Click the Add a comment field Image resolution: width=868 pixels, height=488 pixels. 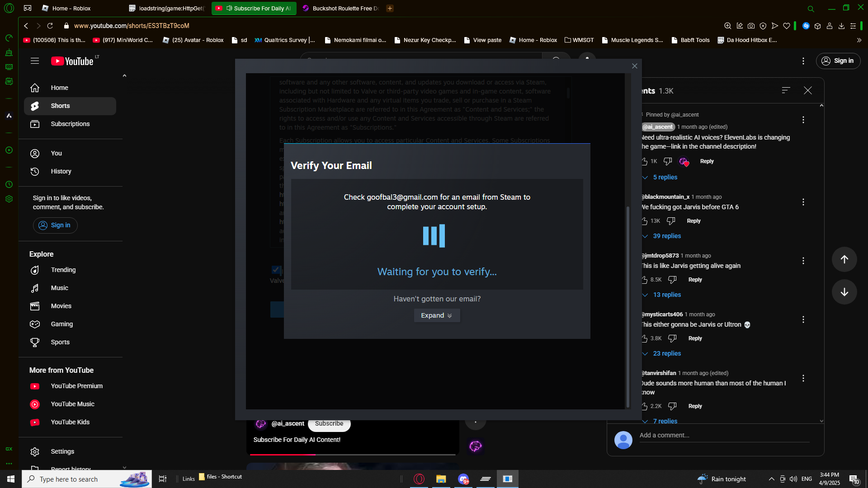(x=724, y=435)
